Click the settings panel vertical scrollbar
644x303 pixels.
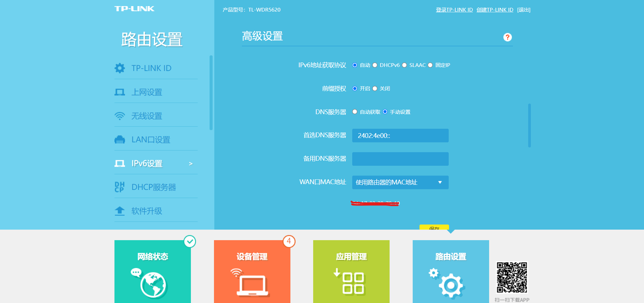[x=529, y=125]
